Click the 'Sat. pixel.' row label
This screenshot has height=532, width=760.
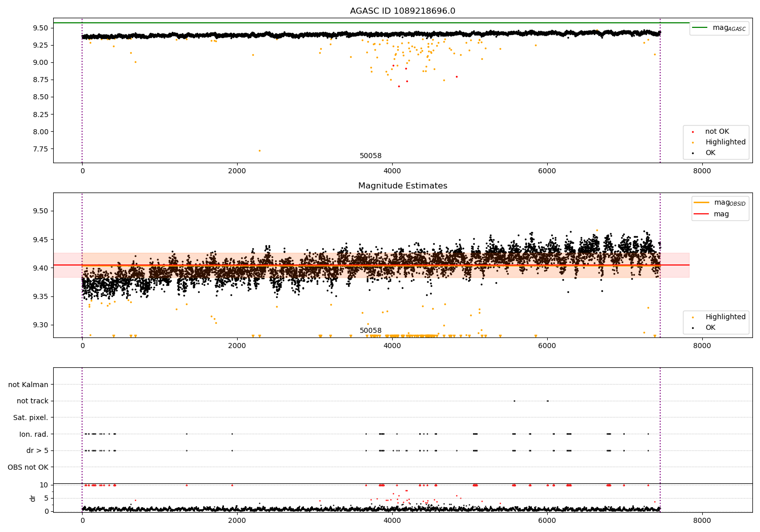pyautogui.click(x=30, y=418)
